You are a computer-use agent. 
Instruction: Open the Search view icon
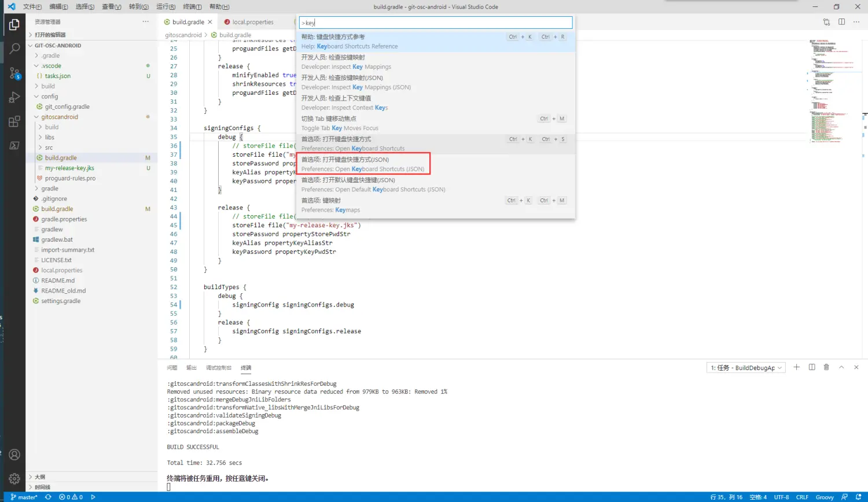[14, 49]
